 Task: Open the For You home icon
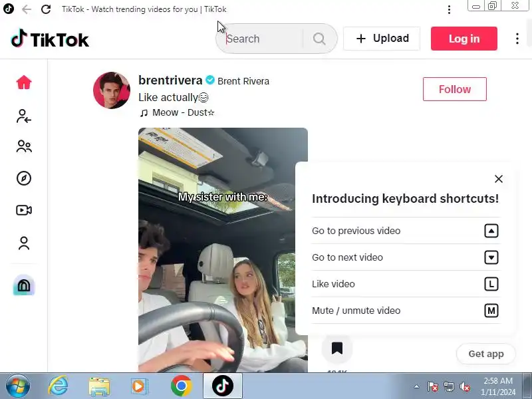coord(24,82)
